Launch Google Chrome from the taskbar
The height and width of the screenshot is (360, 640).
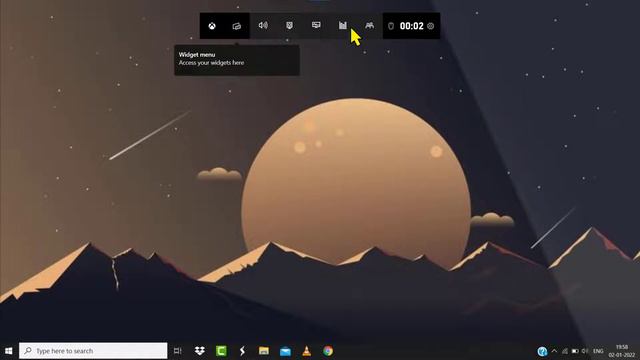pyautogui.click(x=328, y=351)
